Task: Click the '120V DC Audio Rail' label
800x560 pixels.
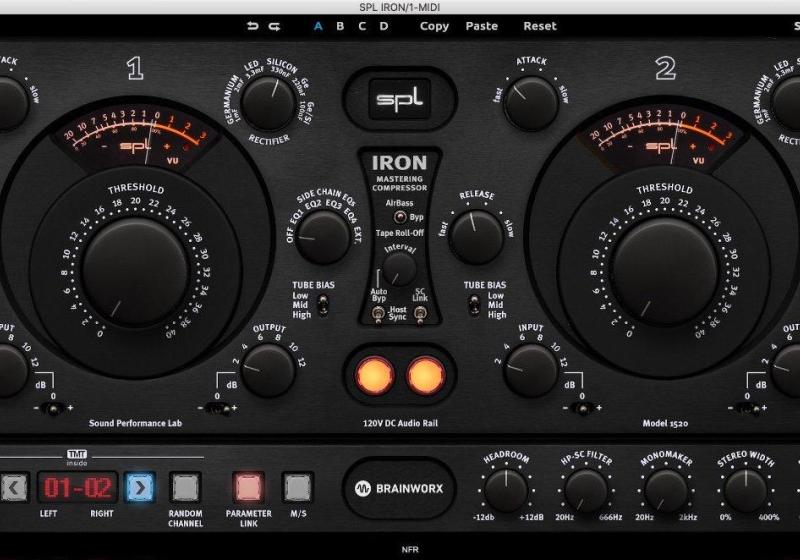Action: point(400,423)
